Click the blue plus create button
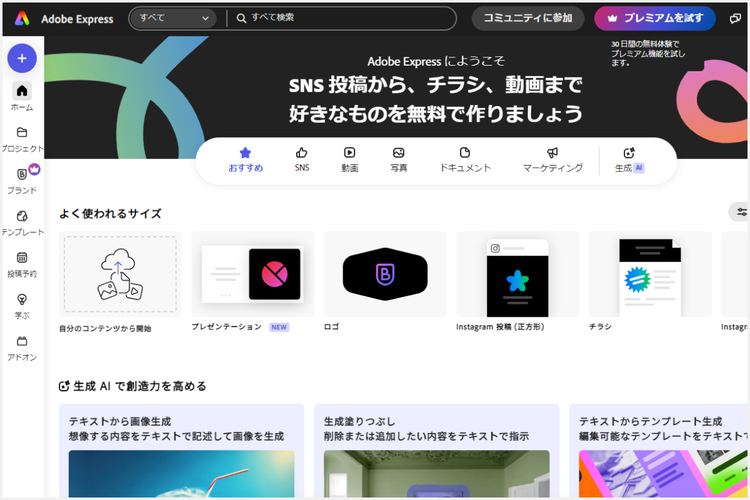 click(x=22, y=58)
